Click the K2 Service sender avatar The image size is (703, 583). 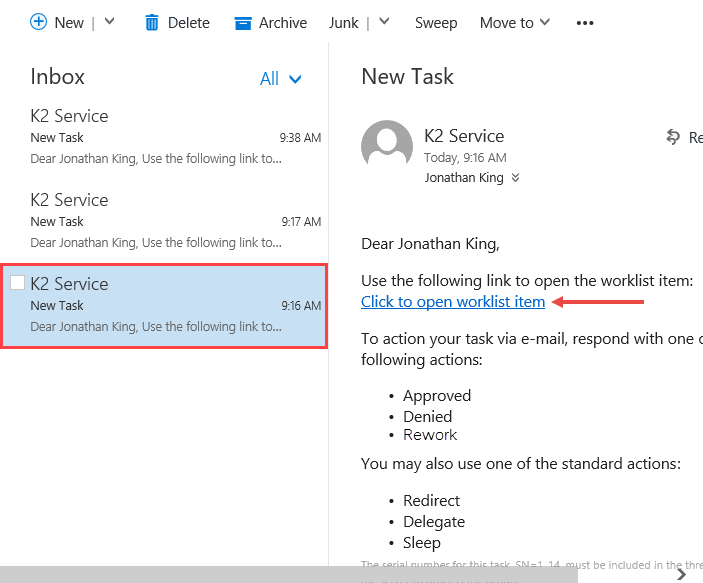pos(387,144)
